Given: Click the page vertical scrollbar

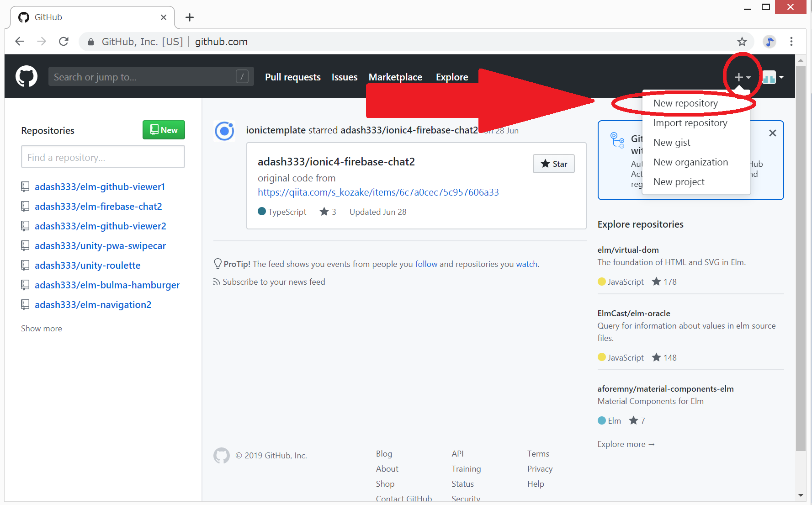Looking at the screenshot, I should coord(800,256).
